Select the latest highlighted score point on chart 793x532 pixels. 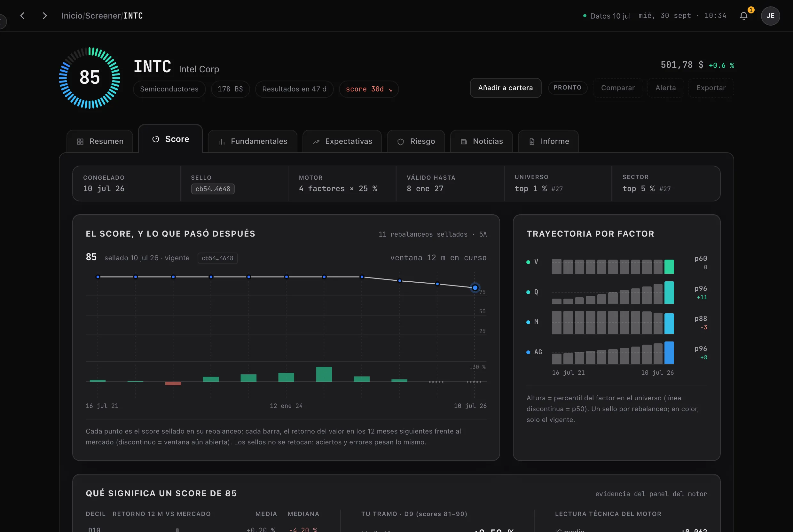[475, 288]
